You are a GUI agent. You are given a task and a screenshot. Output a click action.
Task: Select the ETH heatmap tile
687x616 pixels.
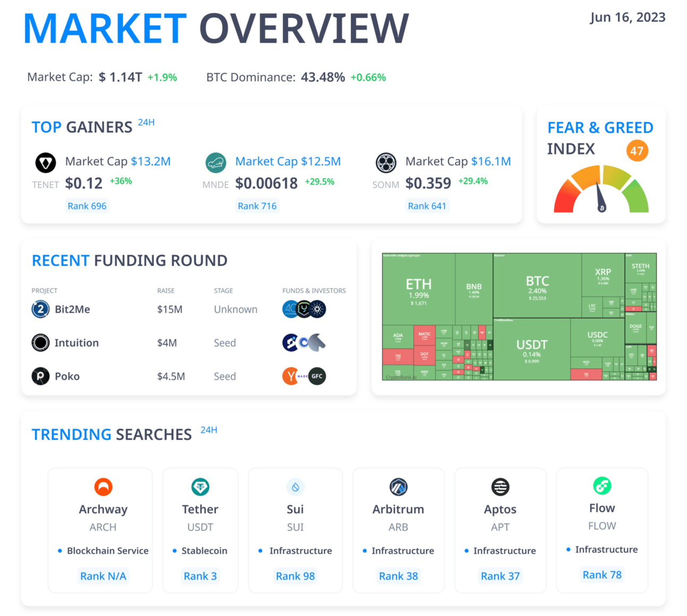(x=419, y=289)
